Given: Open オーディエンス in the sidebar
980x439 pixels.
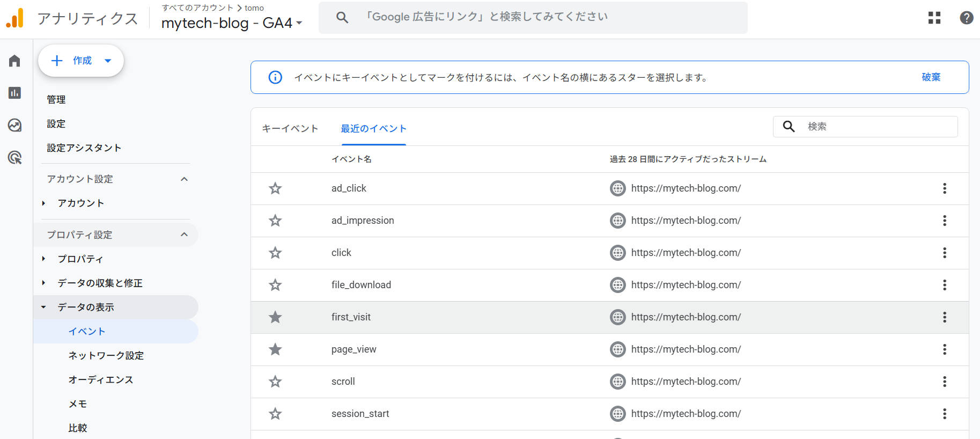Looking at the screenshot, I should pyautogui.click(x=100, y=379).
